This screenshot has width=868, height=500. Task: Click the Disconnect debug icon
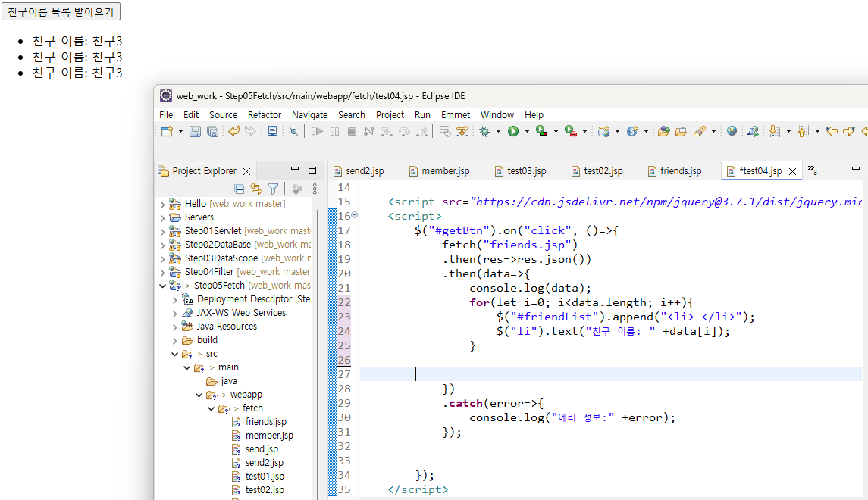coord(368,131)
